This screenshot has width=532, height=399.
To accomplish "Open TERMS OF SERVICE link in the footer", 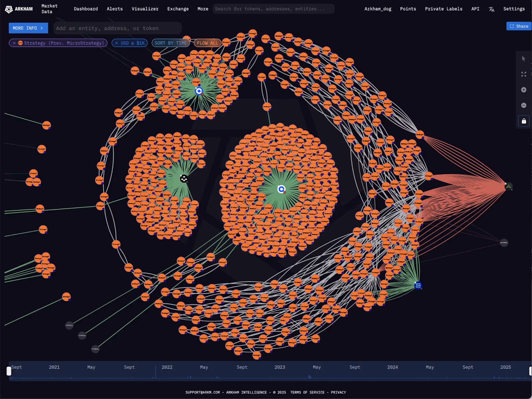I will (307, 392).
